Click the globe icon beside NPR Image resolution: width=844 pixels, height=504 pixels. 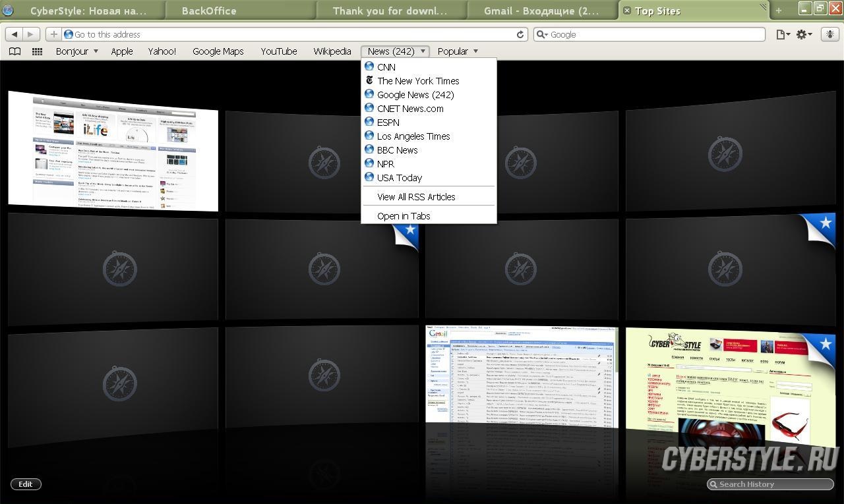pyautogui.click(x=369, y=163)
